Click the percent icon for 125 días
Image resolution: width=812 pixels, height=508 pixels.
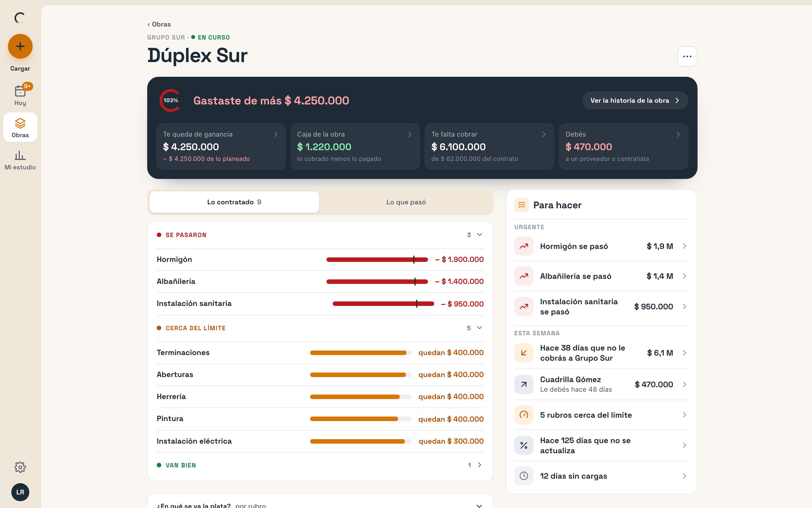pyautogui.click(x=524, y=446)
